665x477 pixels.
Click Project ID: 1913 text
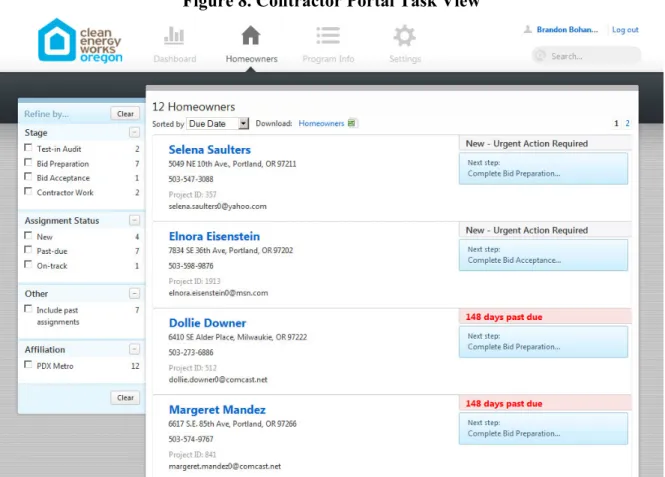point(194,281)
